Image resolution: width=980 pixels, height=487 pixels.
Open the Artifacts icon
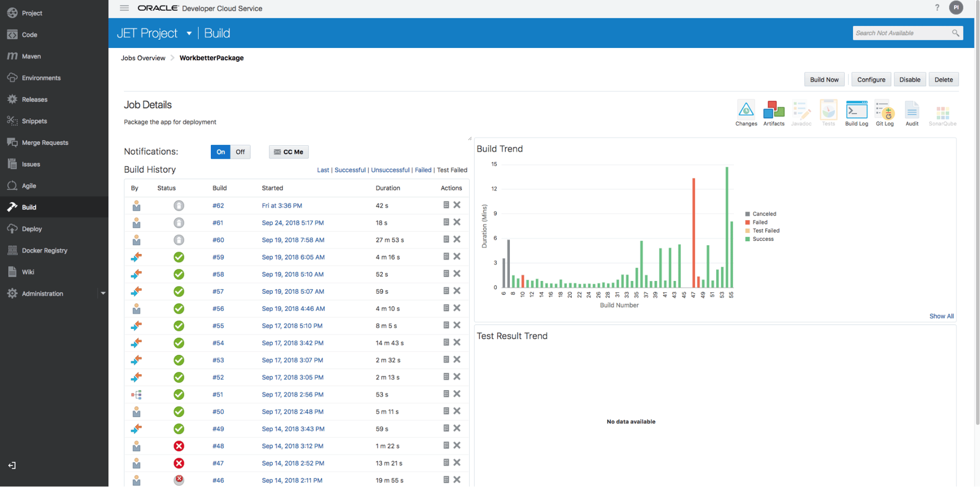tap(774, 113)
